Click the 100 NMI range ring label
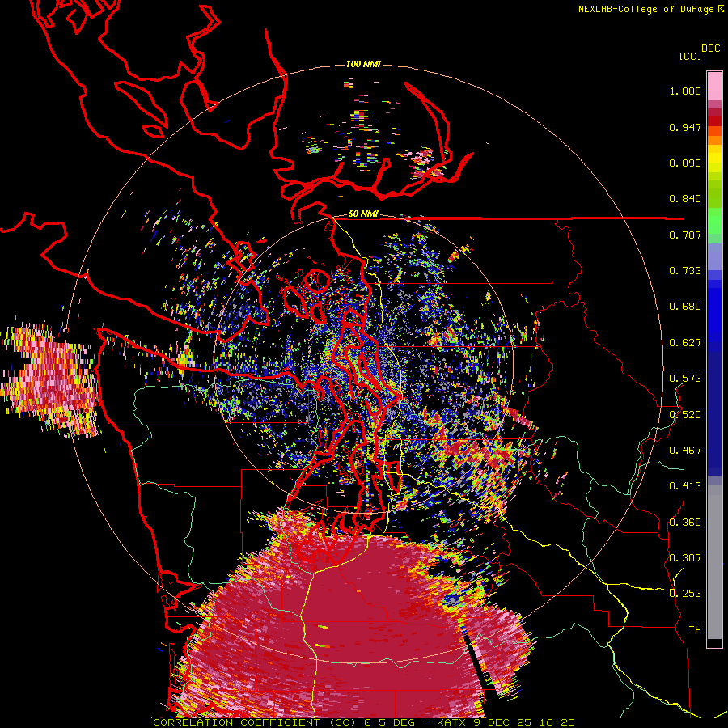728x728 pixels. (363, 64)
